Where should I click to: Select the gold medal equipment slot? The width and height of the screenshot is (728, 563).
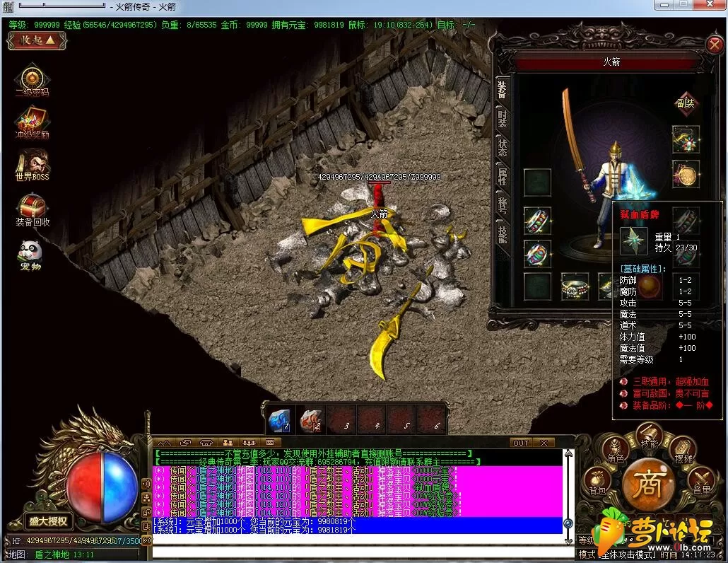[x=686, y=175]
